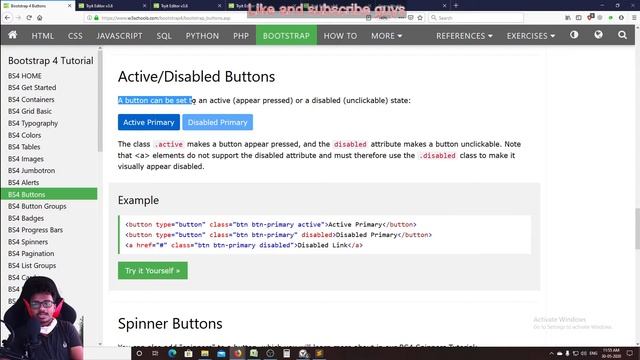The height and width of the screenshot is (360, 640).
Task: Click the page vertical scrollbar thumb
Action: (637, 229)
